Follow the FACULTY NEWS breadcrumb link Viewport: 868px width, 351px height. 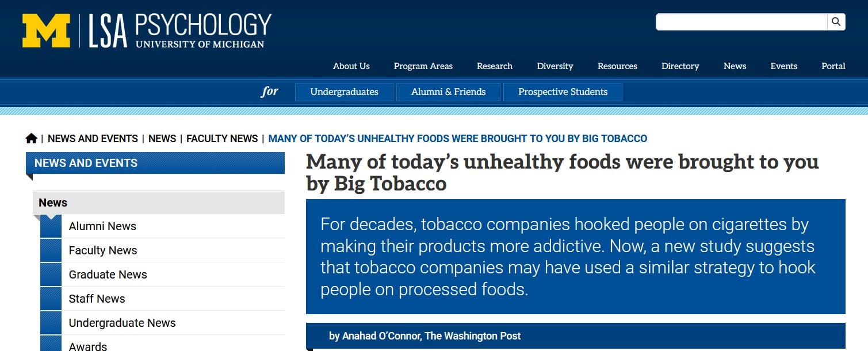coord(222,139)
